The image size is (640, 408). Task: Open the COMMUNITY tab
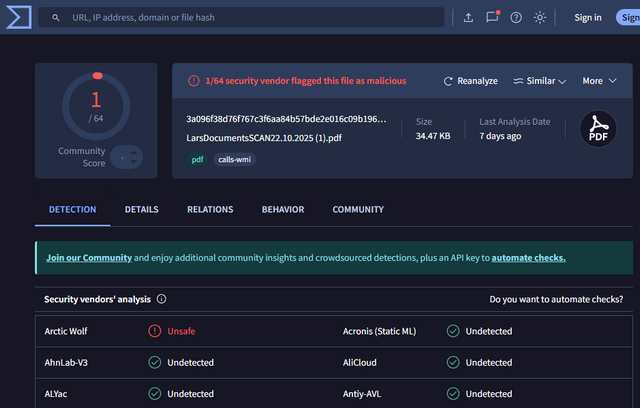pos(358,209)
